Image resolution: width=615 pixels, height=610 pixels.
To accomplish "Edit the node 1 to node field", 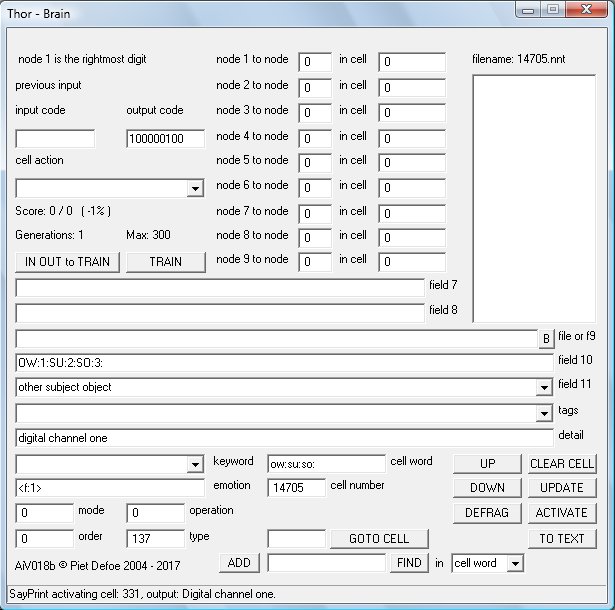I will (x=315, y=62).
